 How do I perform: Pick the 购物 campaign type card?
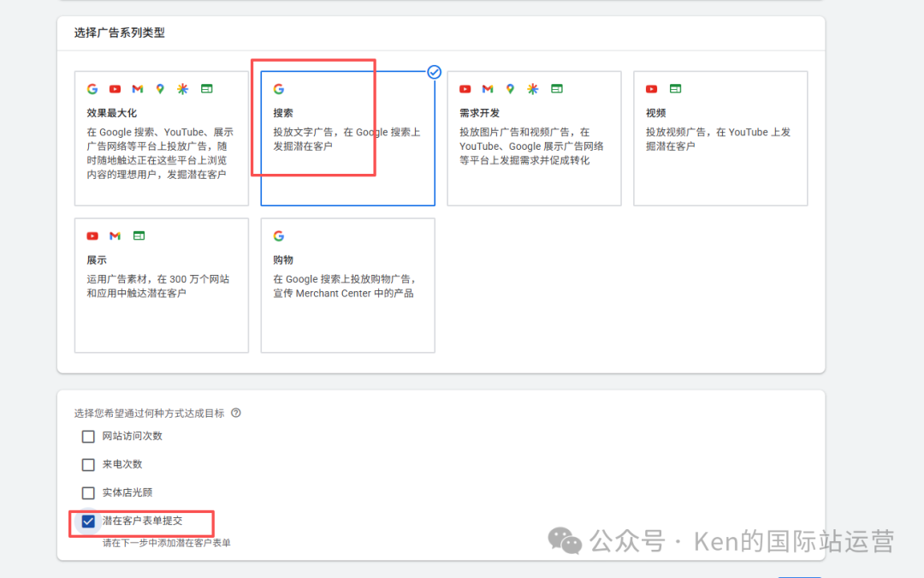pyautogui.click(x=347, y=285)
